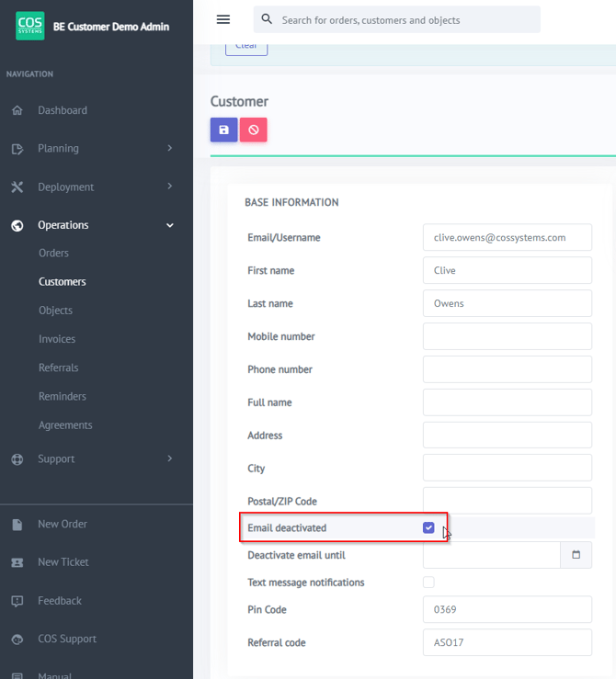The width and height of the screenshot is (616, 679).
Task: Enable Text message notifications checkbox
Action: click(428, 583)
